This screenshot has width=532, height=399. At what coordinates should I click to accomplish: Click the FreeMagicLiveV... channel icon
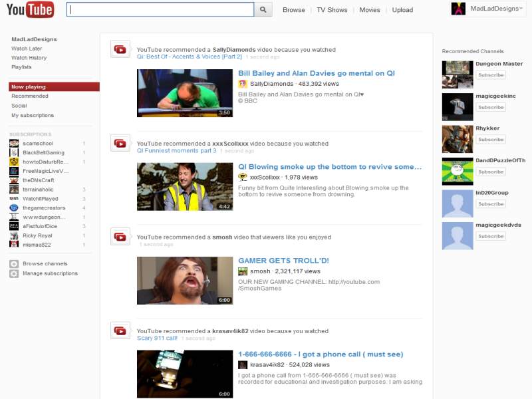point(14,171)
